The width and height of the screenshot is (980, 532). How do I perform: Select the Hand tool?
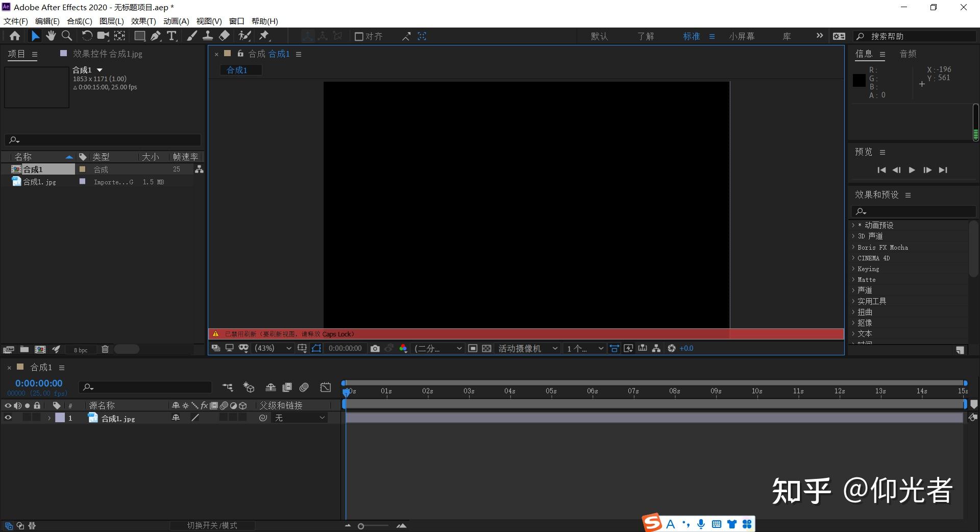point(51,36)
